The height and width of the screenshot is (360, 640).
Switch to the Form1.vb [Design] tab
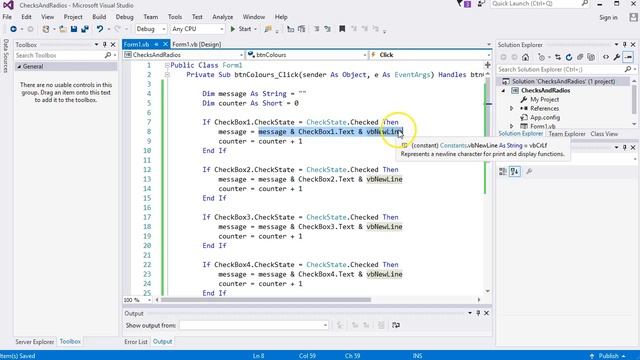(197, 44)
